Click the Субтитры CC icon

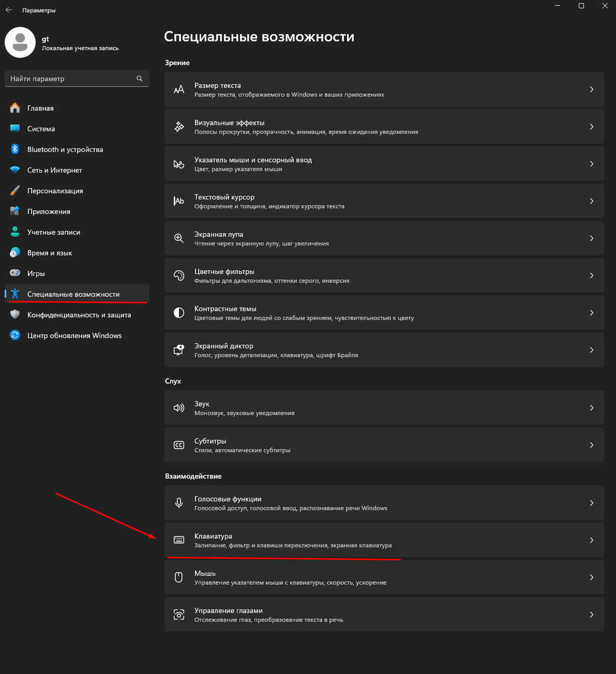(179, 445)
